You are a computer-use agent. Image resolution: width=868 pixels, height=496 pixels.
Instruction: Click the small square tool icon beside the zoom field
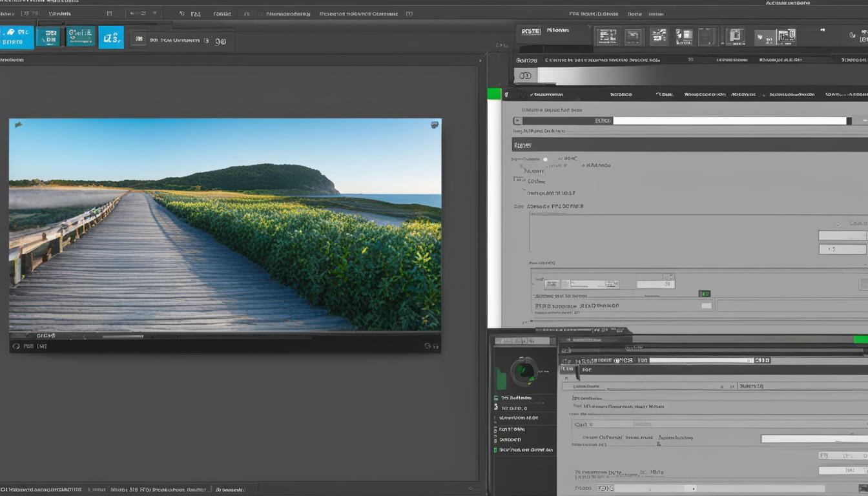138,39
